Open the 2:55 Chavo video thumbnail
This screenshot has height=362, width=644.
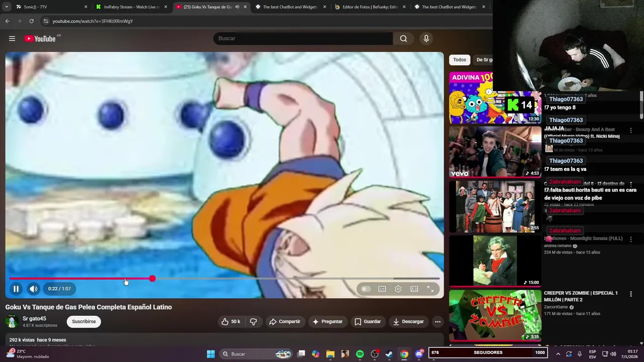click(x=495, y=207)
